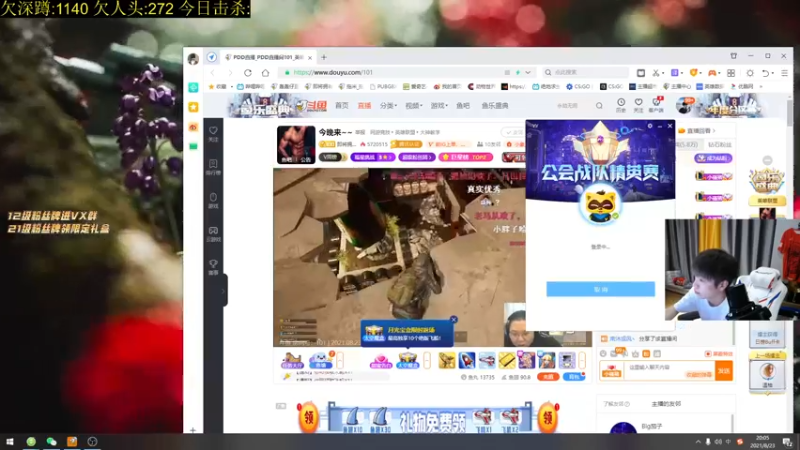Expand the 视频 nav dropdown
The image size is (800, 450).
click(414, 106)
